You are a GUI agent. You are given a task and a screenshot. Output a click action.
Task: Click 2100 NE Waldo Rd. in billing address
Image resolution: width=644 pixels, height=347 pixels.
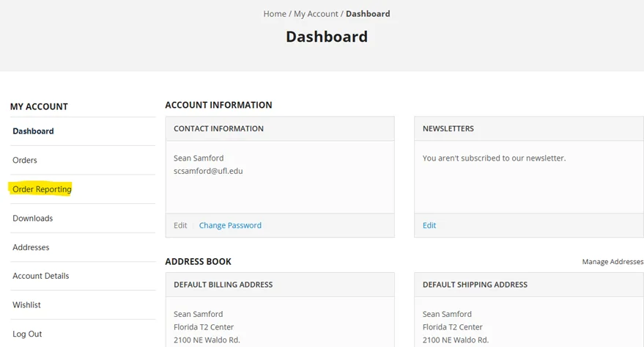(x=207, y=340)
